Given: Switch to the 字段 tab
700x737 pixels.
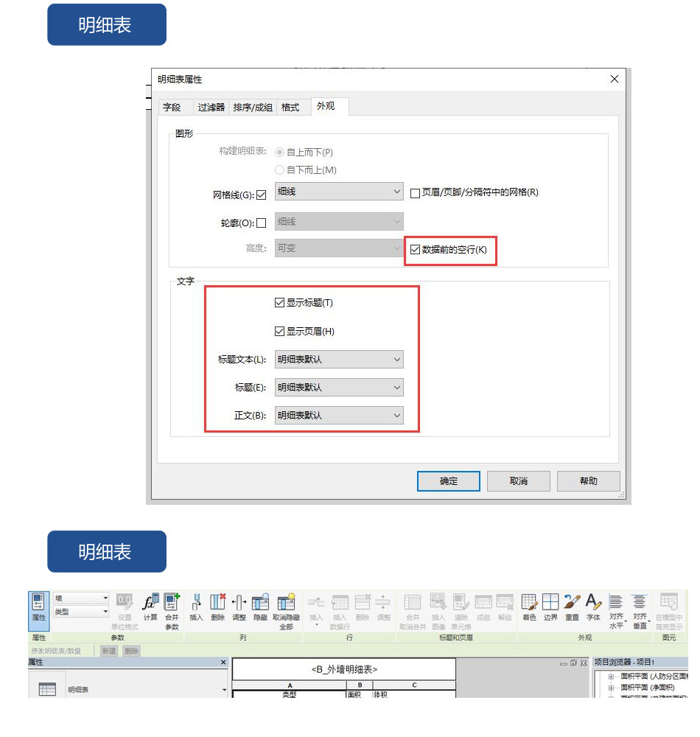Looking at the screenshot, I should click(172, 108).
